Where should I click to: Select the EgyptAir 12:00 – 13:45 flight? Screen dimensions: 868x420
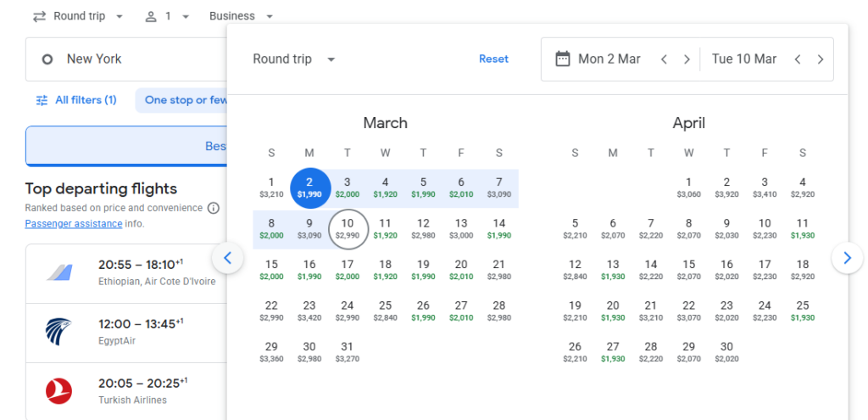point(126,333)
